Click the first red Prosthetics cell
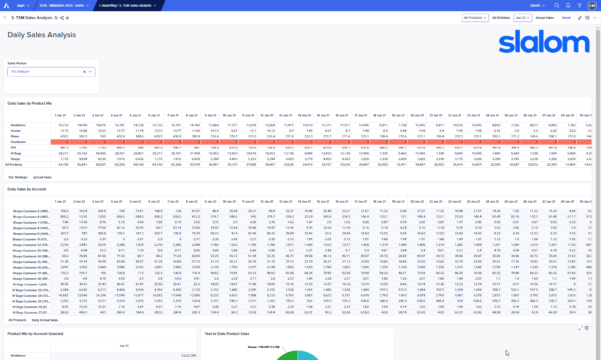This screenshot has height=360, width=601. pos(60,142)
